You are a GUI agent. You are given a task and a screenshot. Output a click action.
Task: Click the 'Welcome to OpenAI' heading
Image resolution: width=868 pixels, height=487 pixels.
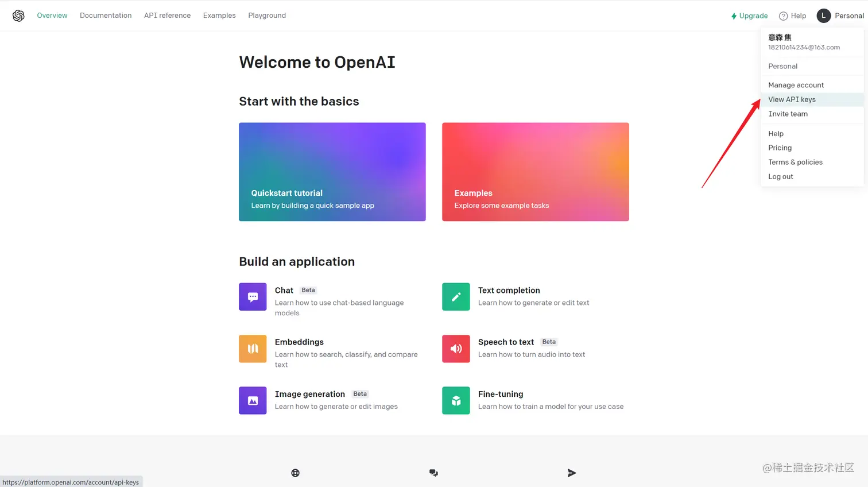317,62
